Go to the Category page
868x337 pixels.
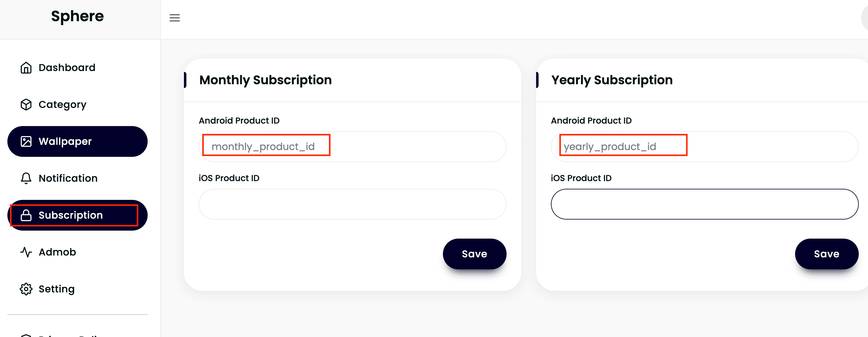pos(62,105)
